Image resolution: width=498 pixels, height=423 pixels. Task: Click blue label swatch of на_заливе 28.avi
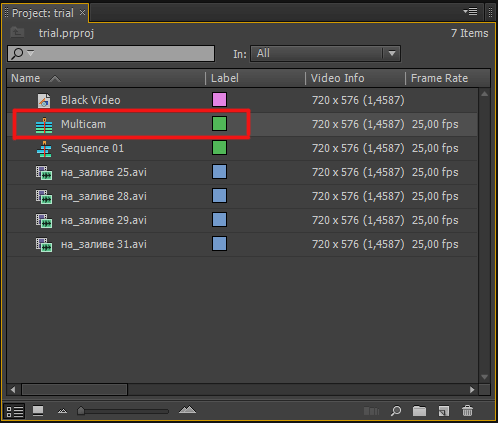(x=219, y=196)
